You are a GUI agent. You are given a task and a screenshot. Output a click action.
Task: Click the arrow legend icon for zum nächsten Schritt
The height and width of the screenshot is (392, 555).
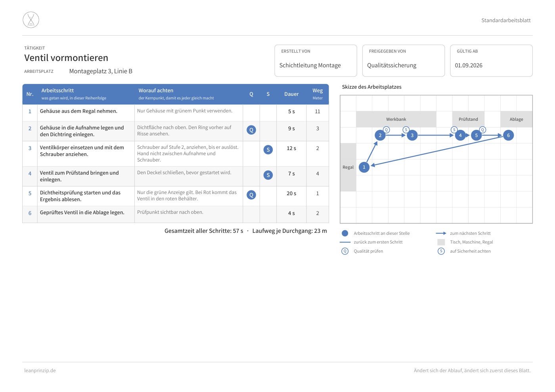pos(441,233)
